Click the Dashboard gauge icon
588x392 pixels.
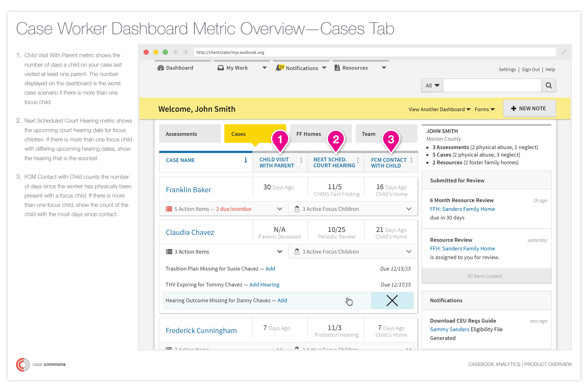pyautogui.click(x=161, y=68)
